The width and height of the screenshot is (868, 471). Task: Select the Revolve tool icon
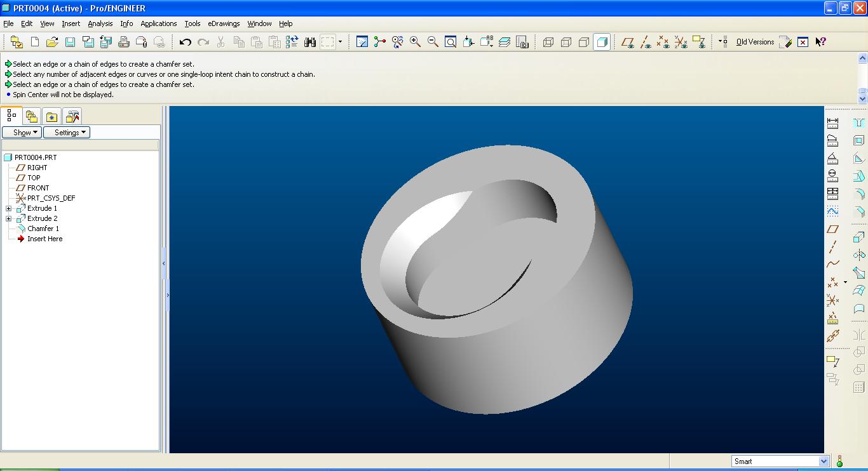tap(859, 255)
